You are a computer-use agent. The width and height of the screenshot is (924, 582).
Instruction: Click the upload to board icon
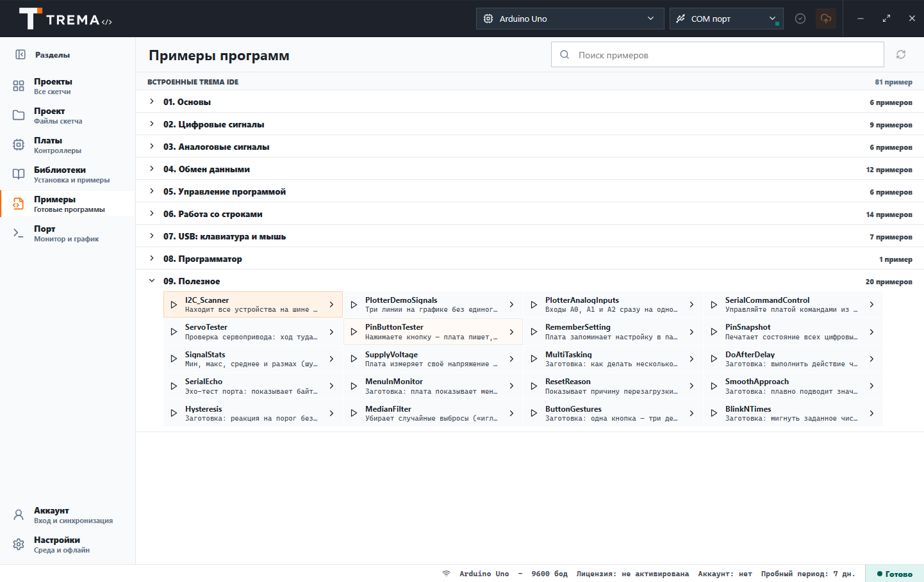(x=826, y=19)
